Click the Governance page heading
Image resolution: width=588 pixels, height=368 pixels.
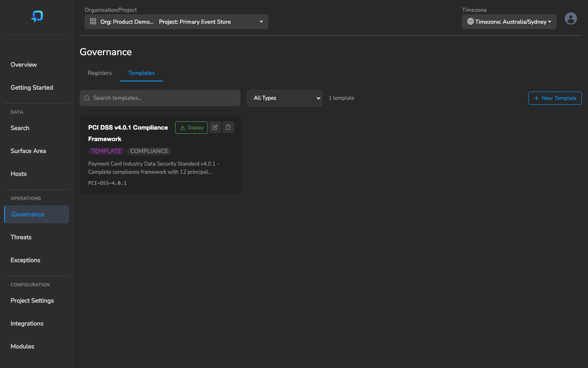tap(106, 52)
